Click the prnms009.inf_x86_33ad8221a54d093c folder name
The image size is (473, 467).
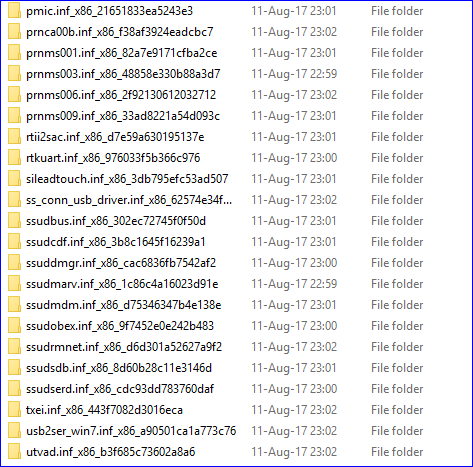[x=123, y=116]
